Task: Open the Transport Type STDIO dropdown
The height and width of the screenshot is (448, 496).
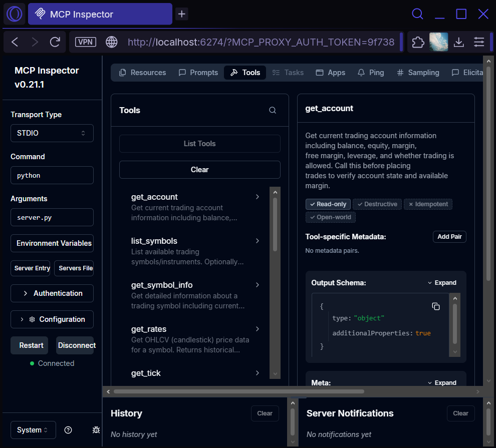Action: (x=52, y=133)
